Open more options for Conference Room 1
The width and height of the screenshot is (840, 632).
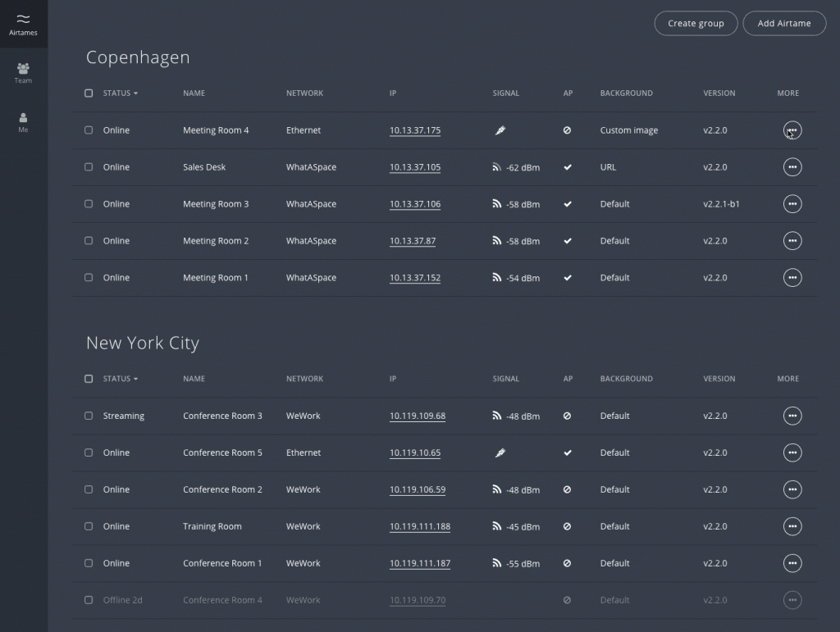point(792,563)
